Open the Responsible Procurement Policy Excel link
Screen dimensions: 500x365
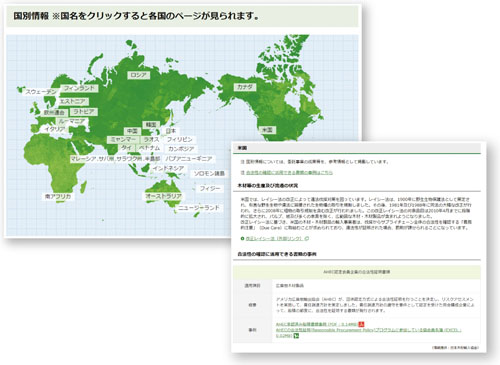tap(368, 333)
